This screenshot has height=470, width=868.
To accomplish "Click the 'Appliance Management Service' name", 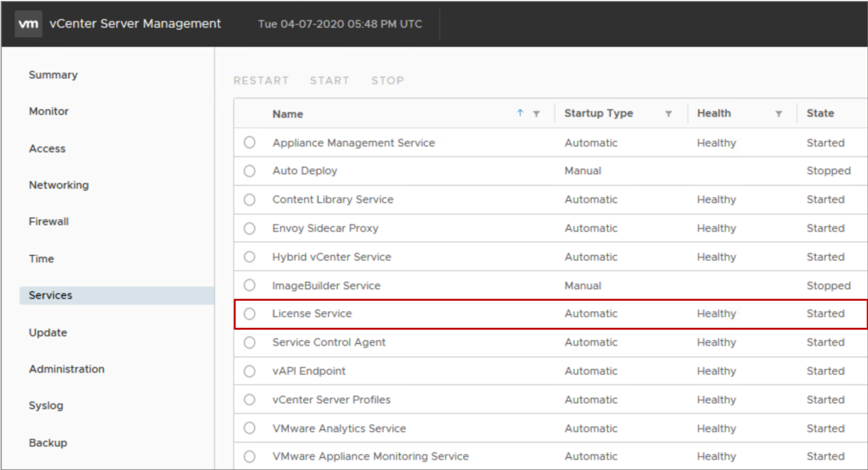I will click(x=354, y=143).
